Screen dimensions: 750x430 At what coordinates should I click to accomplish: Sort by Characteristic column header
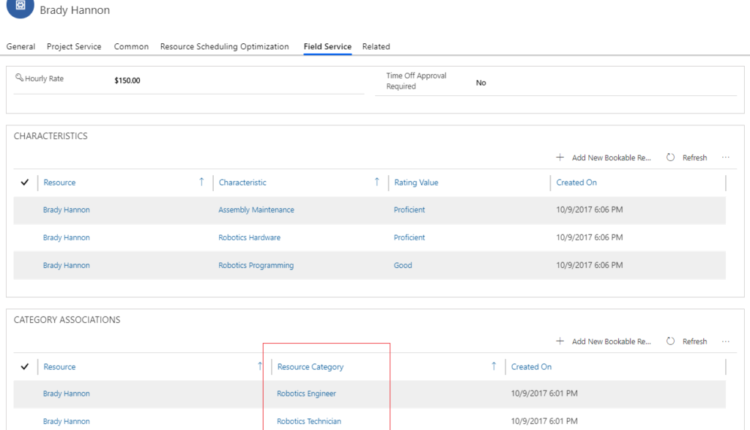243,183
